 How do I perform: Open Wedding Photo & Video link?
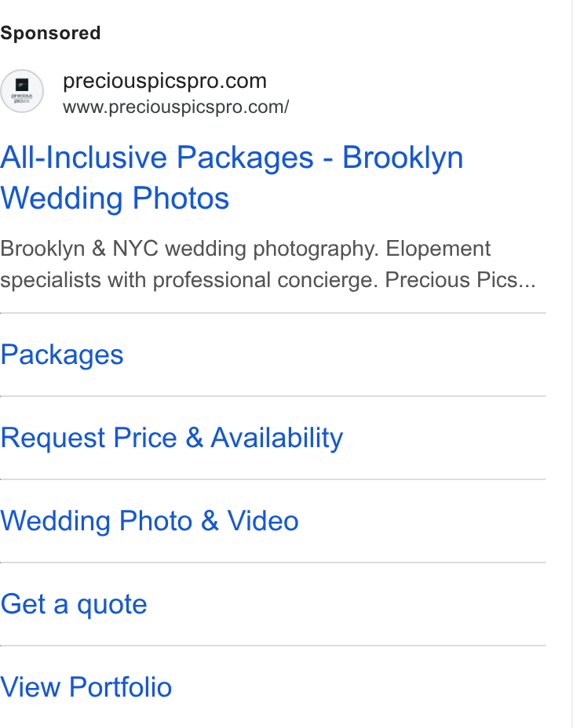(x=149, y=520)
